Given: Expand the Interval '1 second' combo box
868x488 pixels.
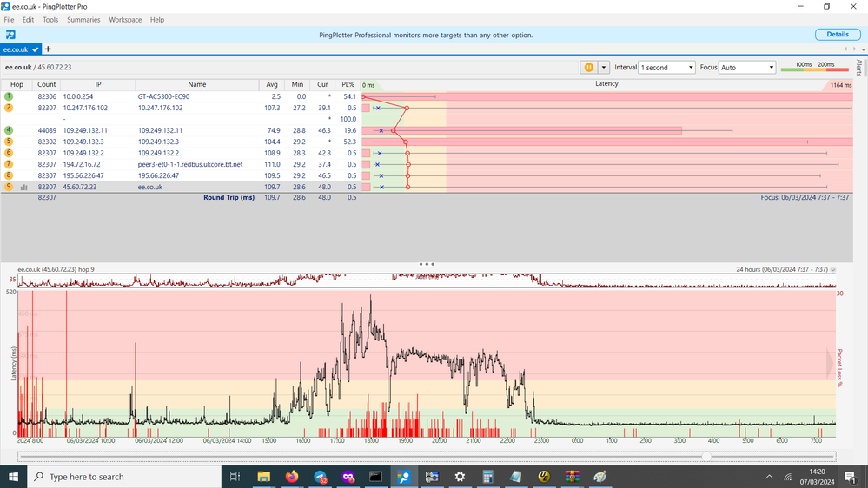Looking at the screenshot, I should point(666,68).
